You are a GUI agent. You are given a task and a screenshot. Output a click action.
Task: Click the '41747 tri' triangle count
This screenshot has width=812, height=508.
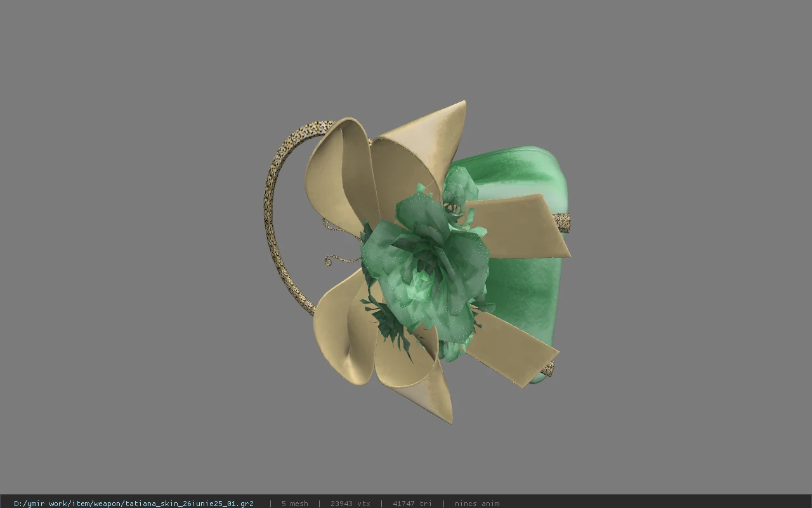click(x=412, y=504)
